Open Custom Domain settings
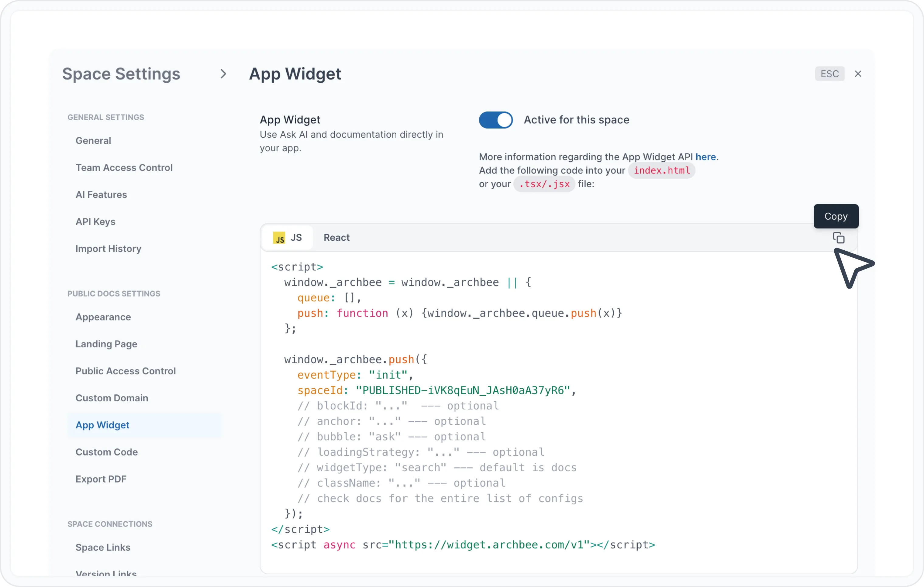Screen dimensions: 924x587 click(x=112, y=398)
